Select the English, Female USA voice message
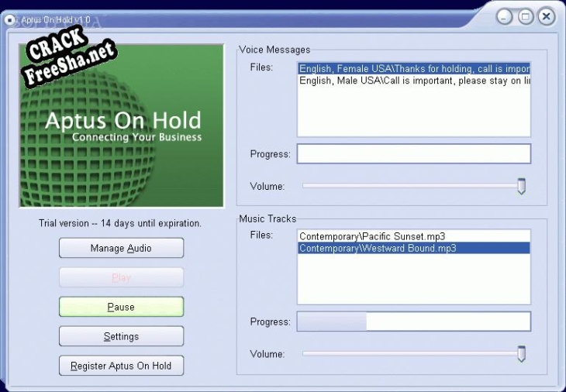Screen dimensions: 566x392 tap(413, 69)
